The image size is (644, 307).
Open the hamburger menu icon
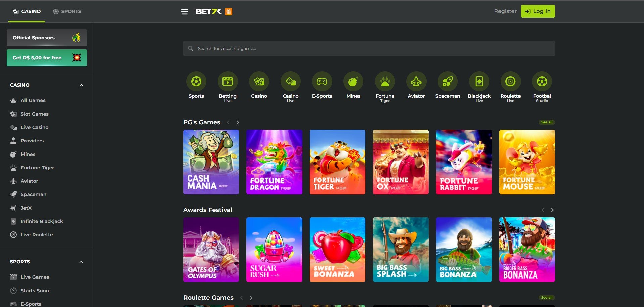184,12
